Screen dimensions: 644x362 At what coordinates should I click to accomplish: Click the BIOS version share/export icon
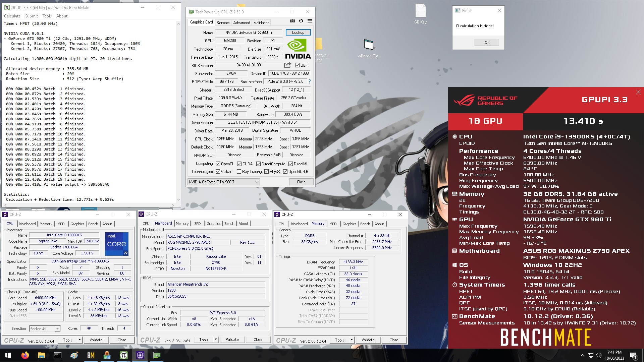(287, 65)
